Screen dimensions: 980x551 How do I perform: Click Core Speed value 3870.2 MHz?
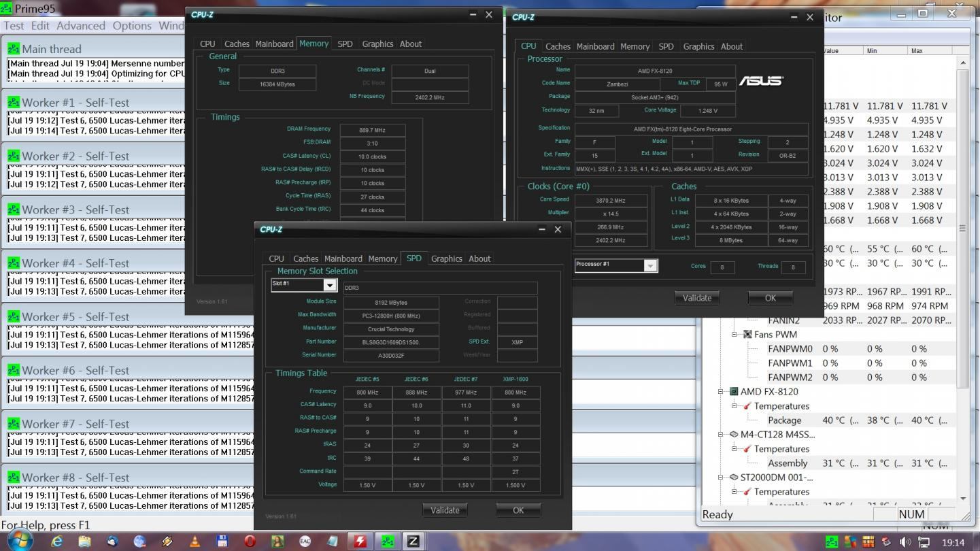click(x=611, y=200)
